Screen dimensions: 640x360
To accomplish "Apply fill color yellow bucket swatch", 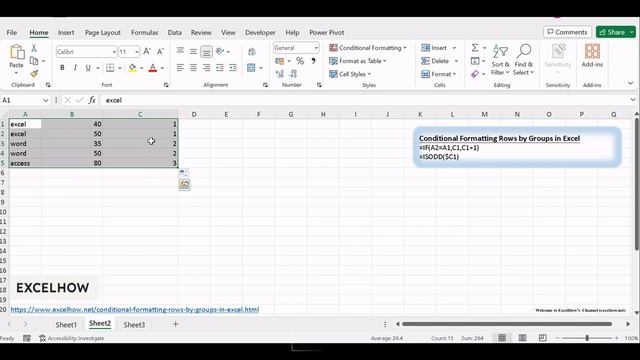I will (132, 68).
